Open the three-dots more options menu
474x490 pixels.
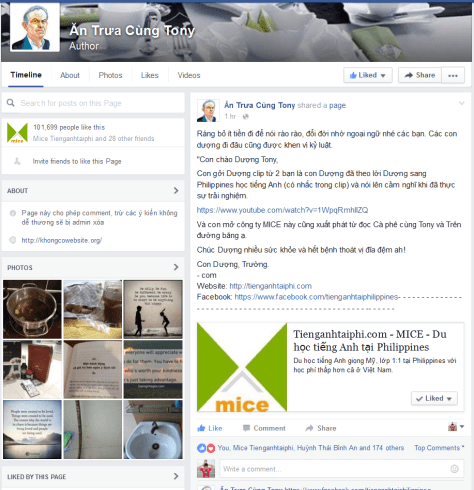pyautogui.click(x=453, y=75)
